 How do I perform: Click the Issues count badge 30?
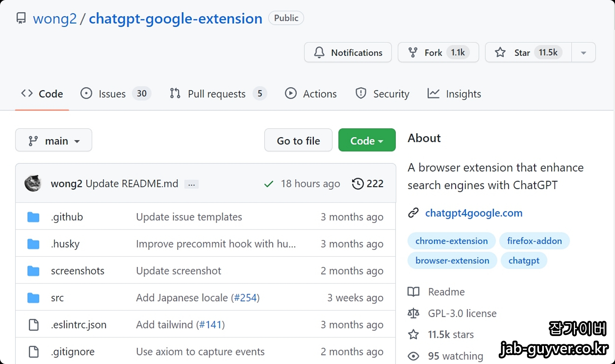141,94
